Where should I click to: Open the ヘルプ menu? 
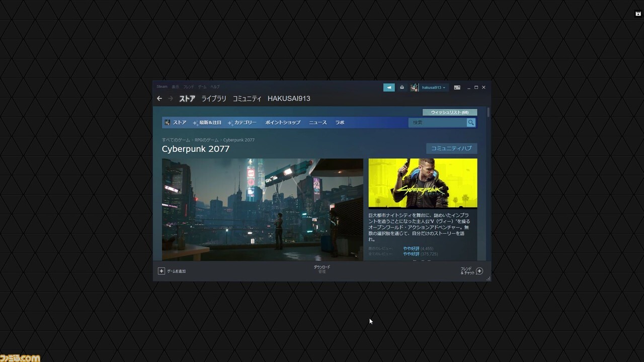[x=215, y=86]
